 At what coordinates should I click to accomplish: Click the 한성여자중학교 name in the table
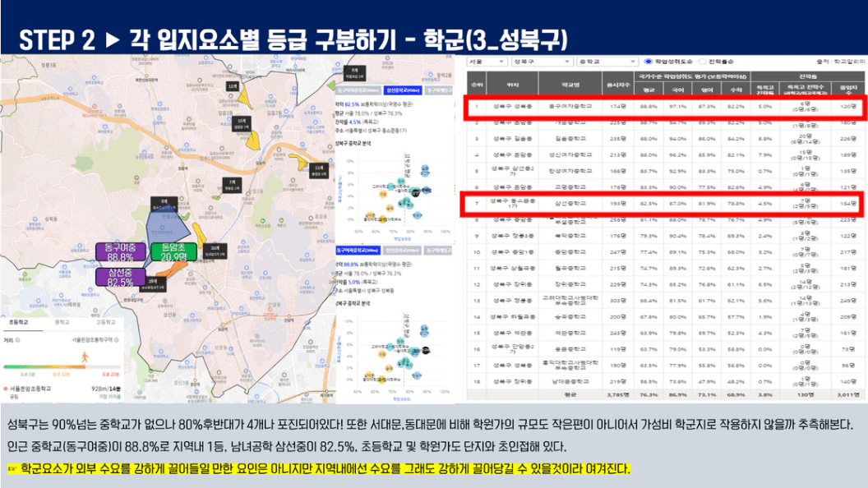coord(570,171)
